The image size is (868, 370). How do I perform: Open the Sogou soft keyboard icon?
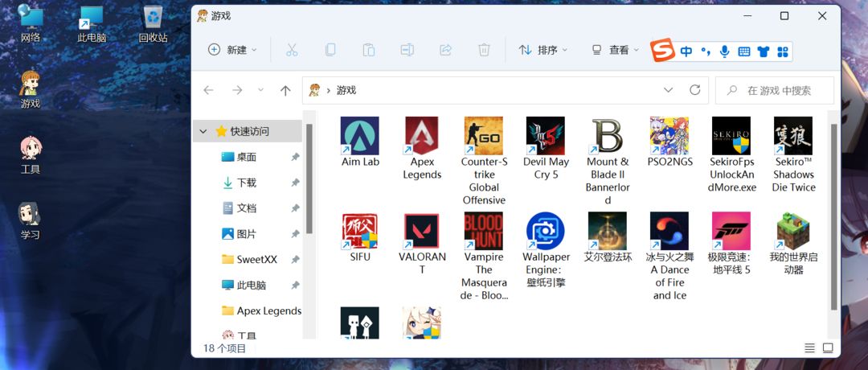744,51
